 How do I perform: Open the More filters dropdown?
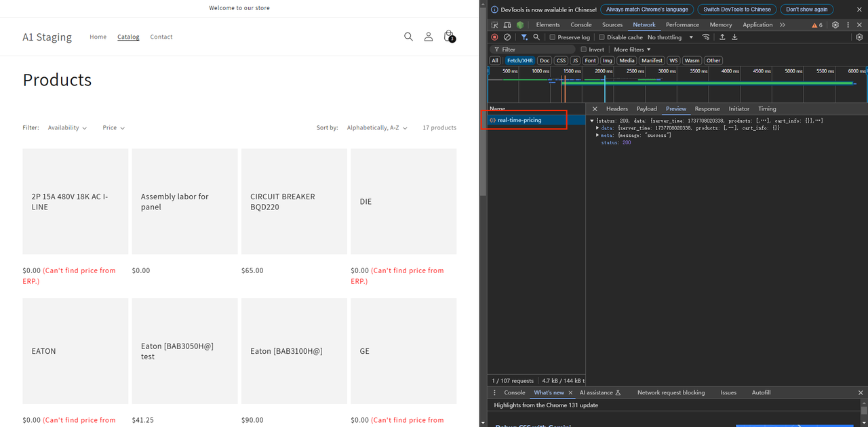tap(632, 49)
